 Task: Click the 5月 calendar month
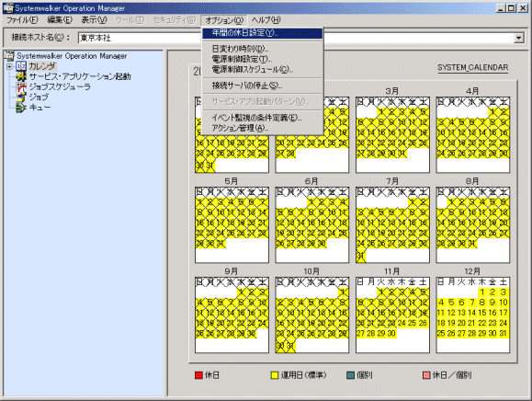[x=232, y=224]
